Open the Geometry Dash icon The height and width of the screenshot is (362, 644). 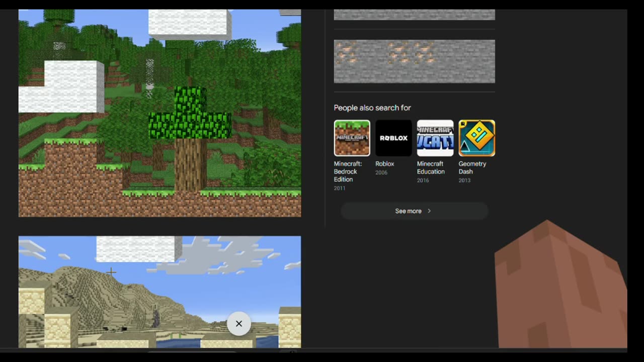point(476,138)
